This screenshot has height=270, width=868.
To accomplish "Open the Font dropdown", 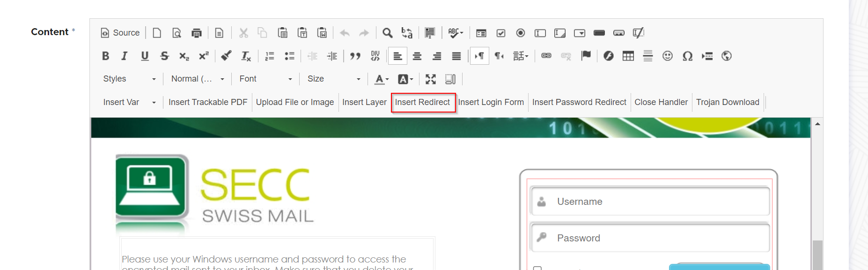I will pos(265,79).
